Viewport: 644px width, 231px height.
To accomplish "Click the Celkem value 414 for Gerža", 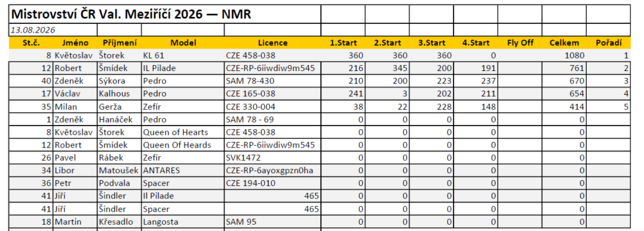I will (564, 107).
